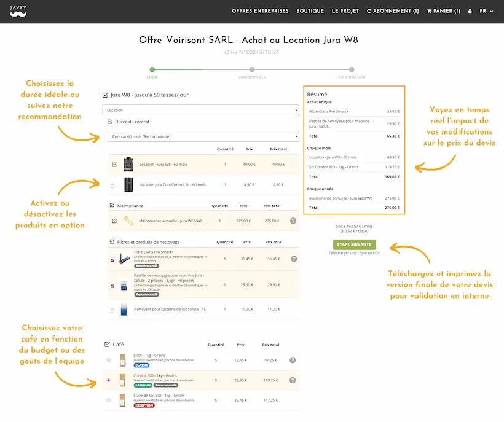Select Clave de Sol BIO radio button
Screen dimensions: 504x422
(109, 400)
